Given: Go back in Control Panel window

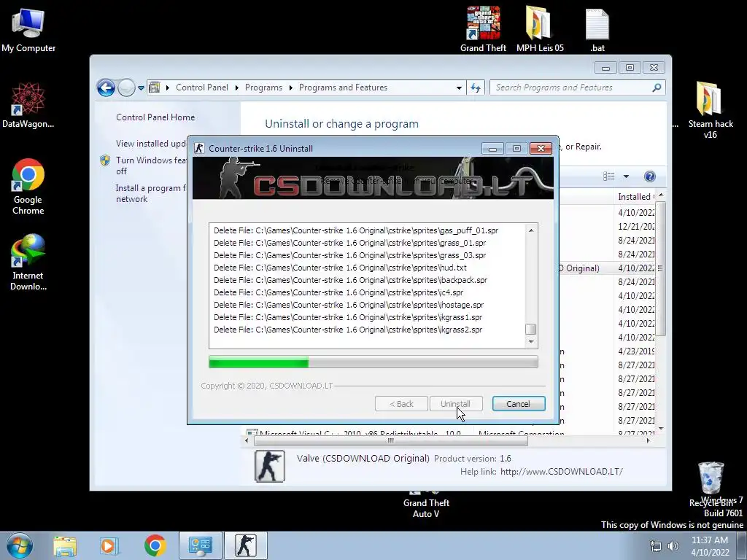Looking at the screenshot, I should tap(106, 87).
